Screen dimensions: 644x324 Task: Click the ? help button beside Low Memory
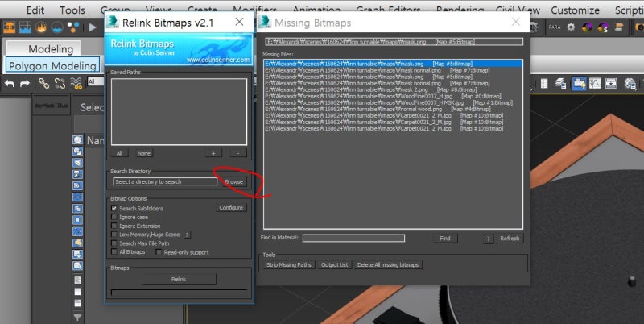(187, 235)
